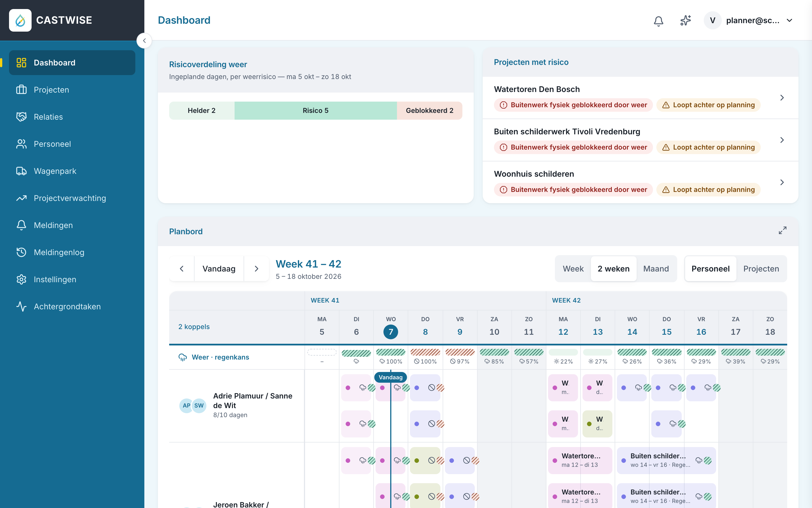
Task: Switch Planbord to Week view
Action: point(573,269)
